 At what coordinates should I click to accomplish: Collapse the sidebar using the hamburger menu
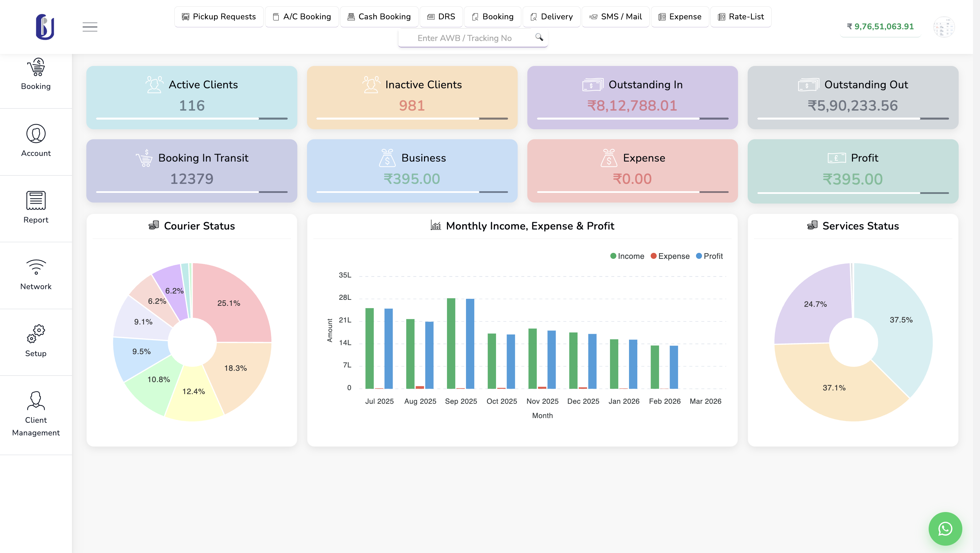tap(90, 27)
